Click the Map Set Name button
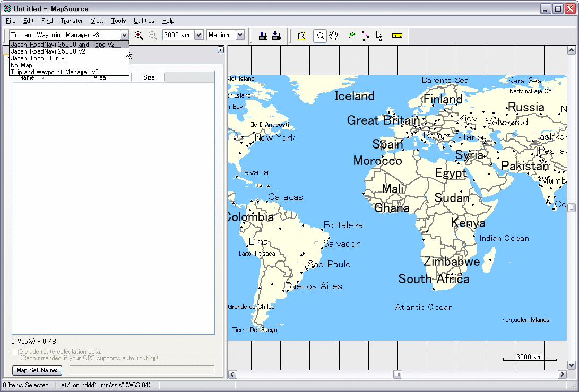 pyautogui.click(x=37, y=370)
